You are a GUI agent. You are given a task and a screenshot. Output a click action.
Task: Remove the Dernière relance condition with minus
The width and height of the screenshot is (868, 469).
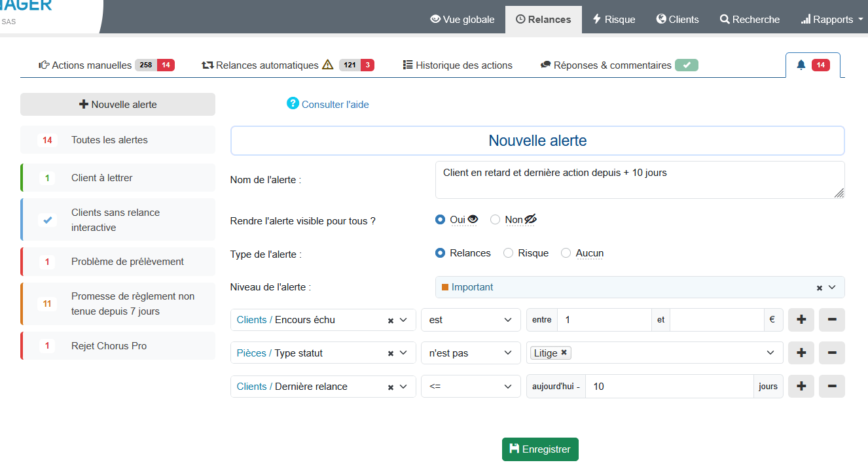[x=832, y=386]
